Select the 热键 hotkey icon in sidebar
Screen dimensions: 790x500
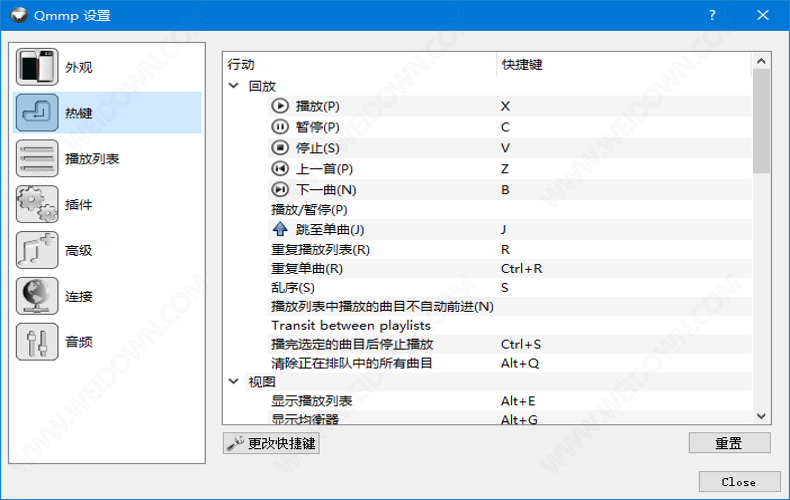point(37,112)
